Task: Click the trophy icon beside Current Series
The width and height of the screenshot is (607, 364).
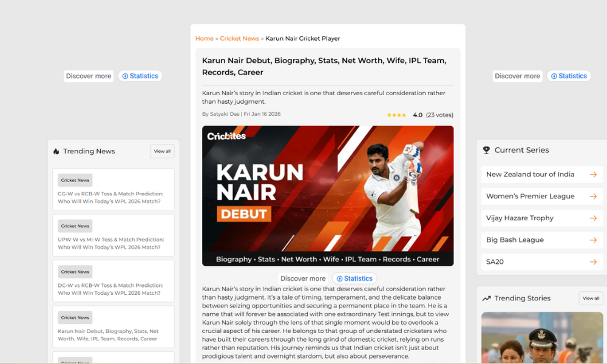Action: point(486,150)
